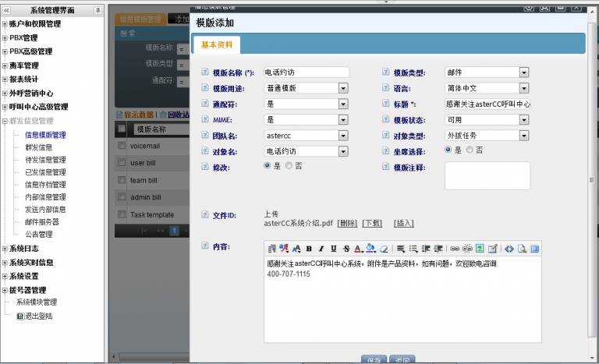This screenshot has width=599, height=364.
Task: Open 群发信息 in the sidebar menu
Action: point(39,147)
